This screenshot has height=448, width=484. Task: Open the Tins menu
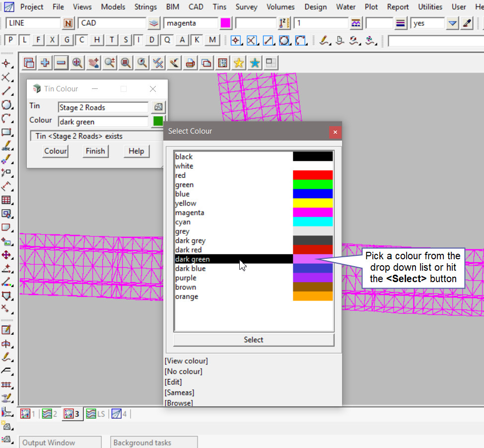(x=219, y=7)
